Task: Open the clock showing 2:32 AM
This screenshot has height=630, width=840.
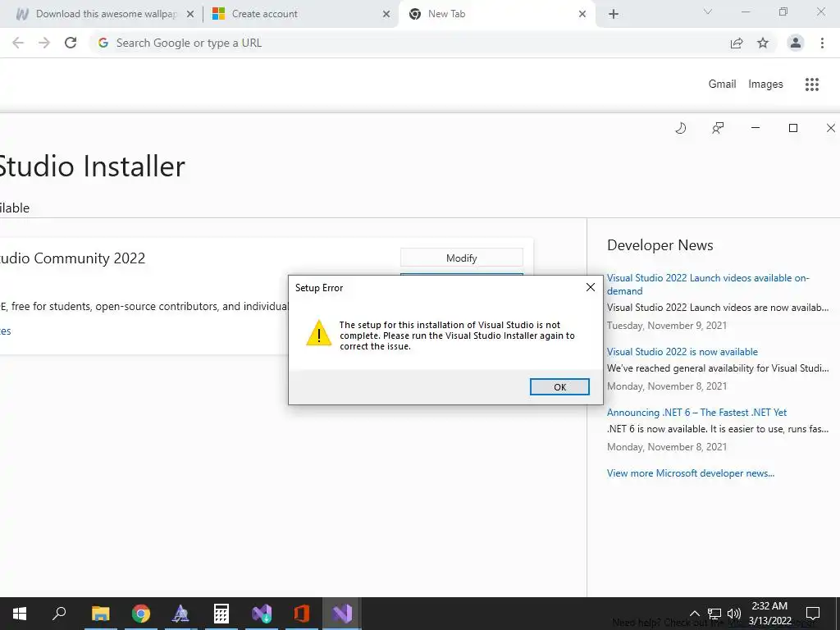Action: [x=769, y=614]
